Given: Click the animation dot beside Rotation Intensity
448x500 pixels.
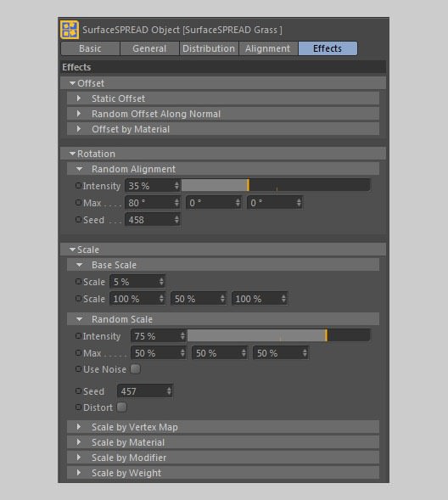Looking at the screenshot, I should (78, 185).
